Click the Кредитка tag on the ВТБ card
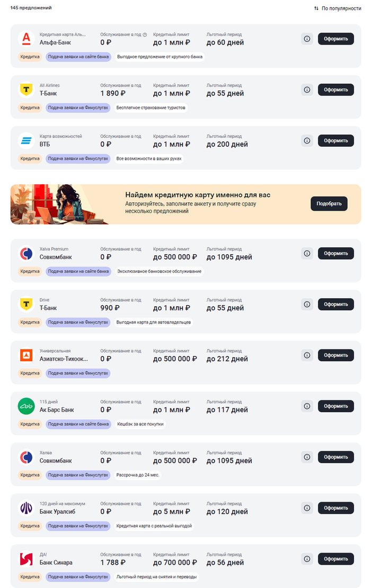Viewport: 371px width, 588px height. tap(30, 158)
